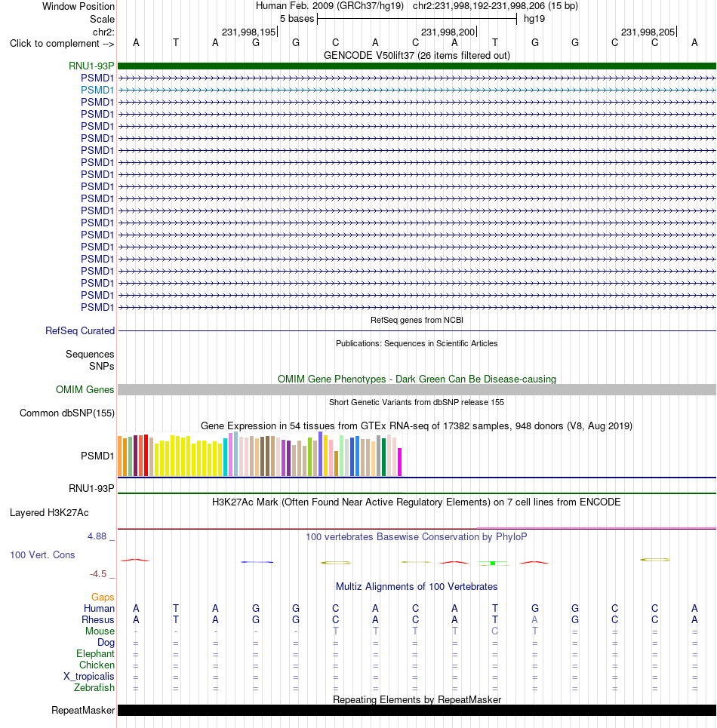
Task: Click the 100 Vert. Cons label
Action: click(42, 554)
